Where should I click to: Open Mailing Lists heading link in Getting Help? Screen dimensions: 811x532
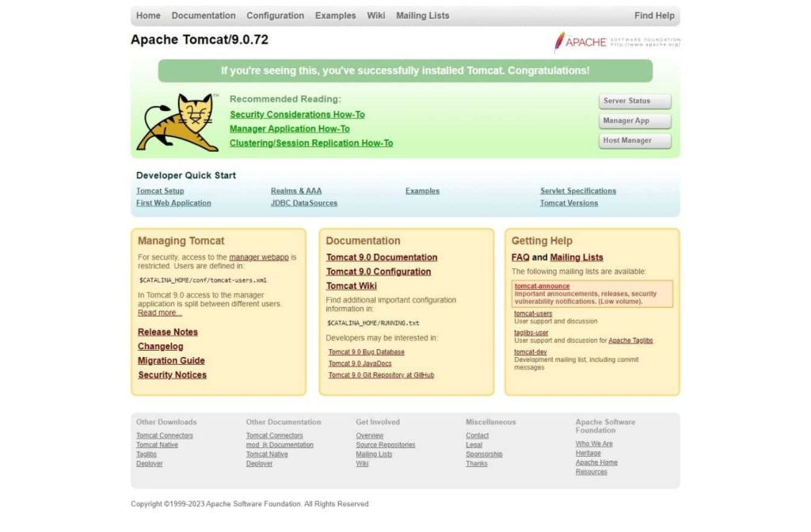[577, 257]
